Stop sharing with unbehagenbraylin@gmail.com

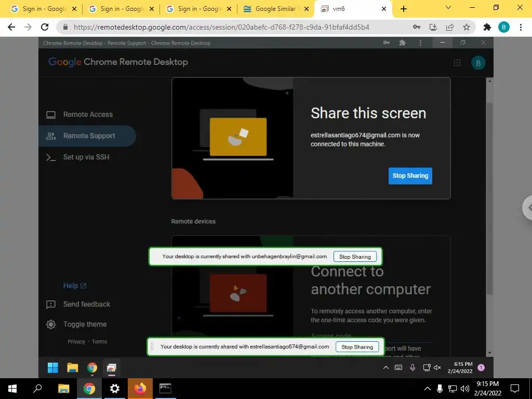tap(355, 257)
